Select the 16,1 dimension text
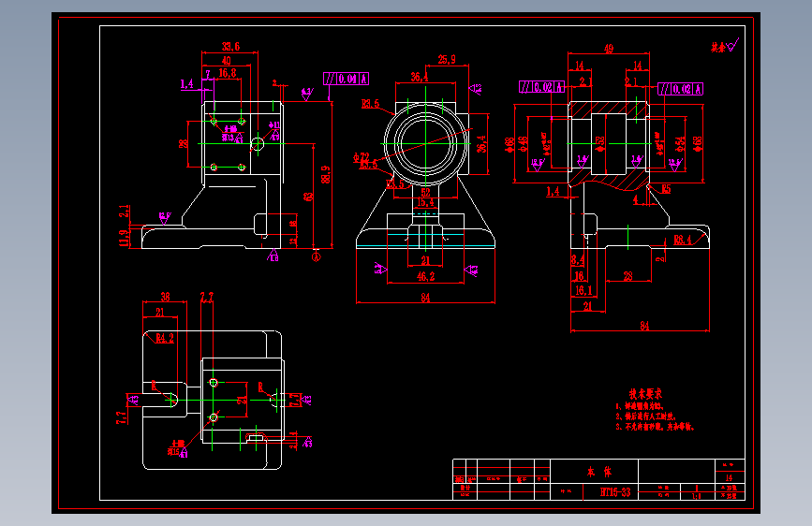Screen dimensions: 812x526 [x=583, y=291]
